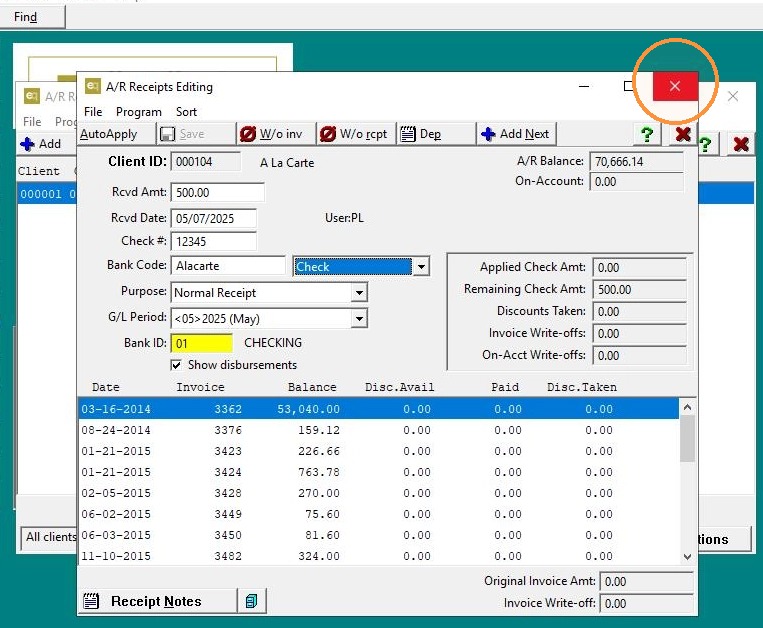Click the Add Next plus button
Screen dimensions: 763x628
coord(516,134)
